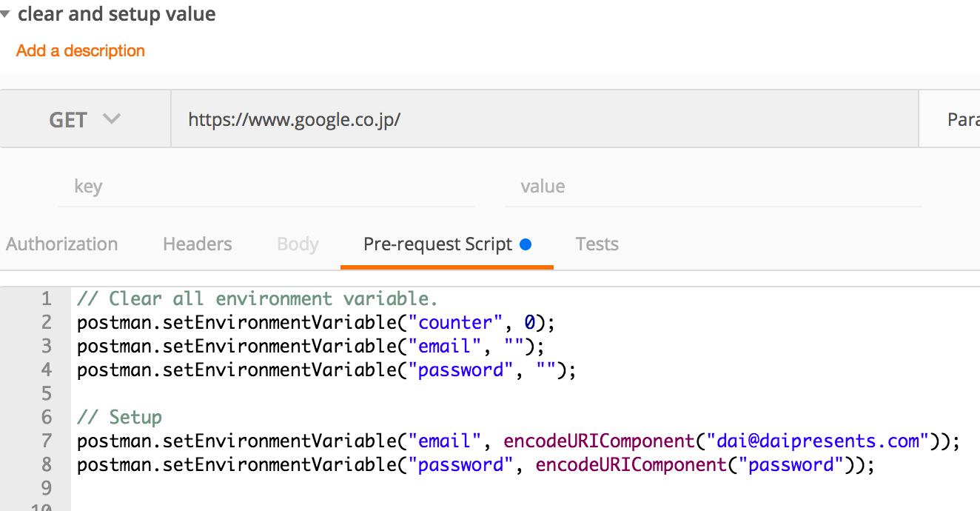The width and height of the screenshot is (980, 511).
Task: Click line number 5 in the editor gutter
Action: [47, 394]
